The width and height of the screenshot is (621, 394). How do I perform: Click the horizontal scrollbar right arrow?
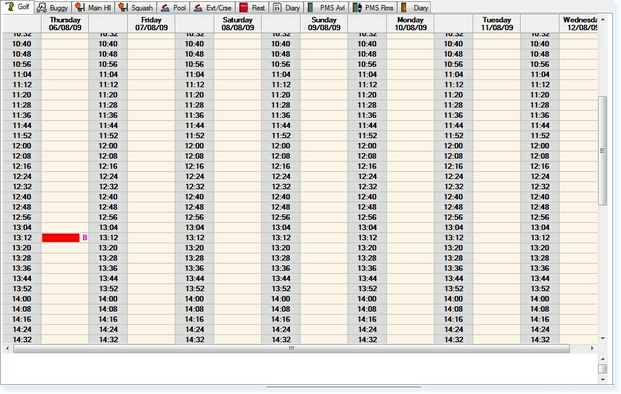(592, 348)
